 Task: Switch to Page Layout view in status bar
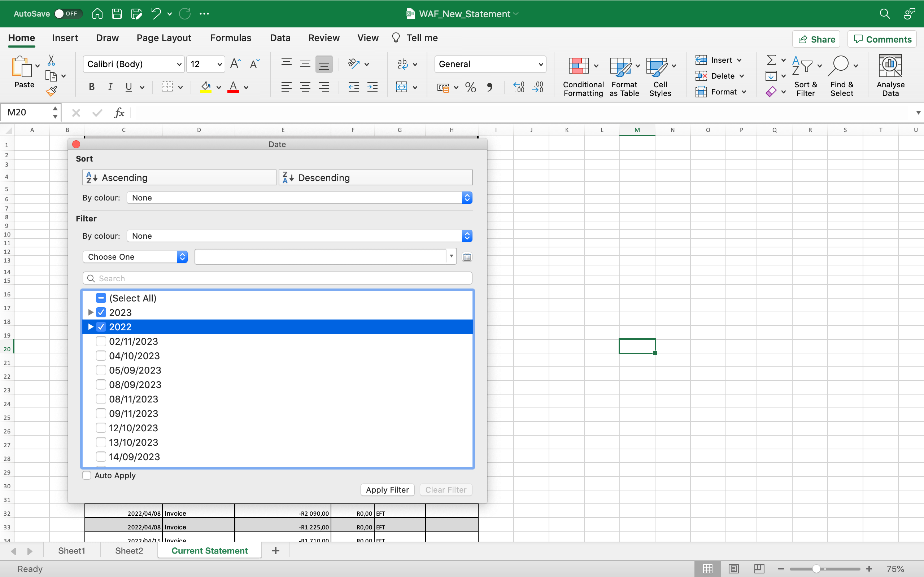click(x=733, y=569)
